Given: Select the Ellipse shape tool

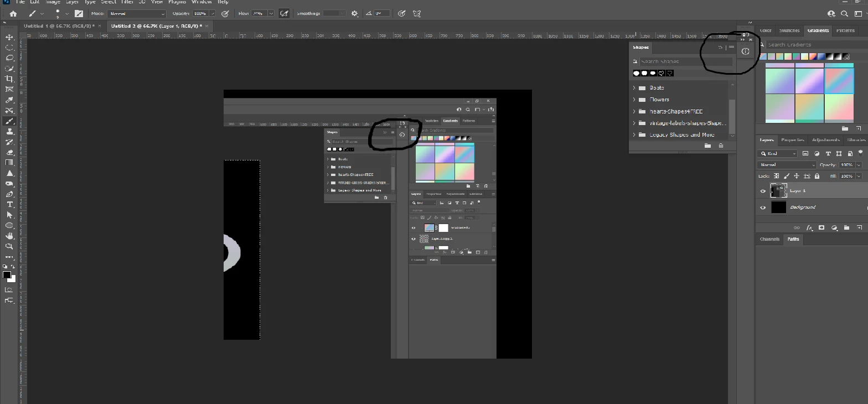Looking at the screenshot, I should (x=9, y=226).
